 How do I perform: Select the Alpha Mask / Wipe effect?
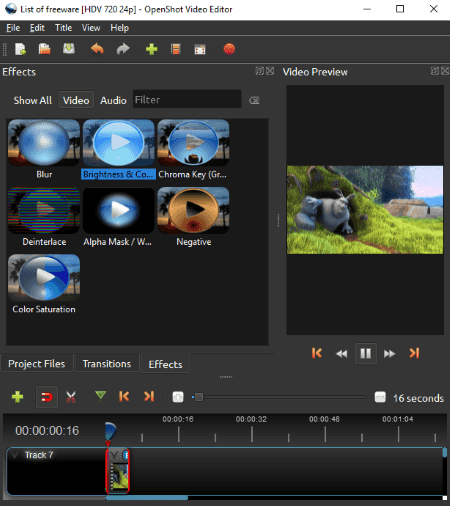pyautogui.click(x=118, y=217)
